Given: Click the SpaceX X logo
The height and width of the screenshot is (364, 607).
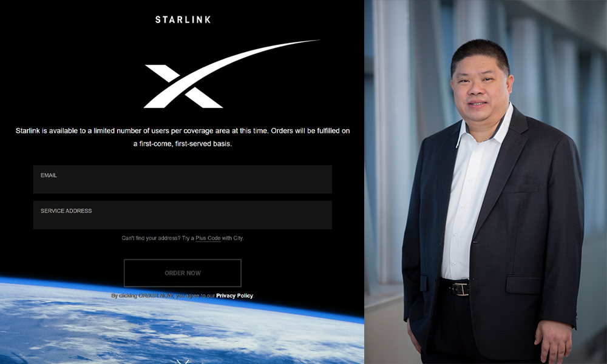Looking at the screenshot, I should 231,73.
